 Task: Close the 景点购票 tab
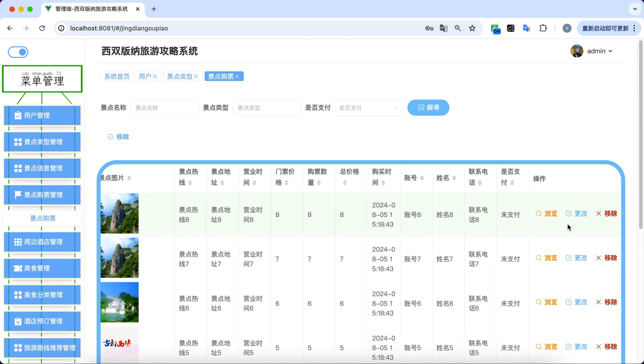(237, 76)
